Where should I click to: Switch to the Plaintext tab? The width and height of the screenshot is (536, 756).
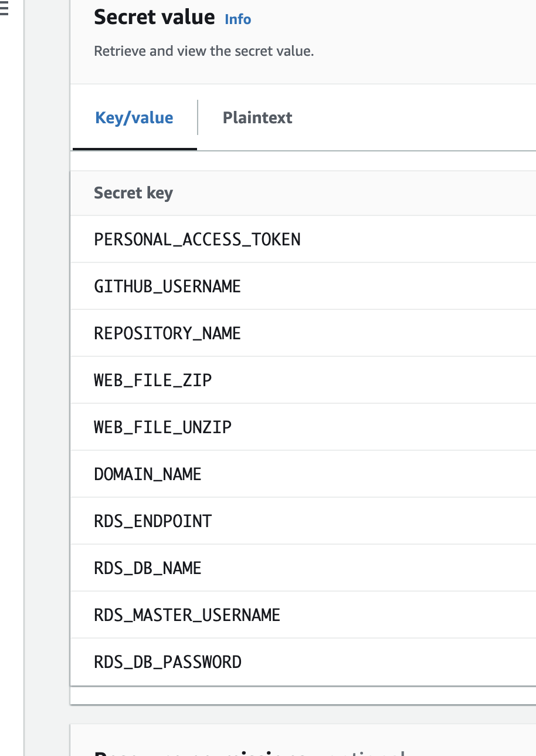[257, 117]
